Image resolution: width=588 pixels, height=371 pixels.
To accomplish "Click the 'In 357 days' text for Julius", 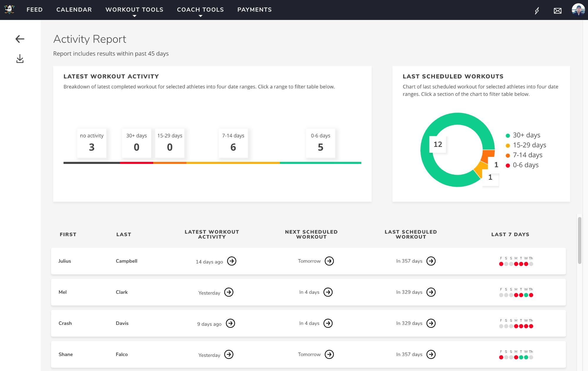I will pos(409,261).
